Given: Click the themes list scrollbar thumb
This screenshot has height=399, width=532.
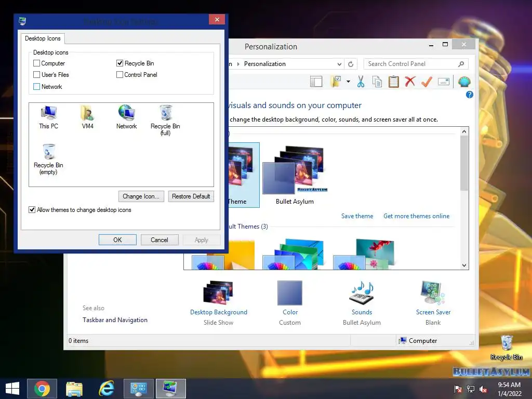Looking at the screenshot, I should coord(464,164).
